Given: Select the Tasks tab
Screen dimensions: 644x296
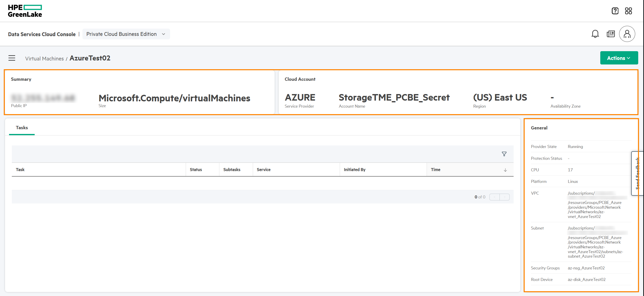Looking at the screenshot, I should tap(22, 128).
